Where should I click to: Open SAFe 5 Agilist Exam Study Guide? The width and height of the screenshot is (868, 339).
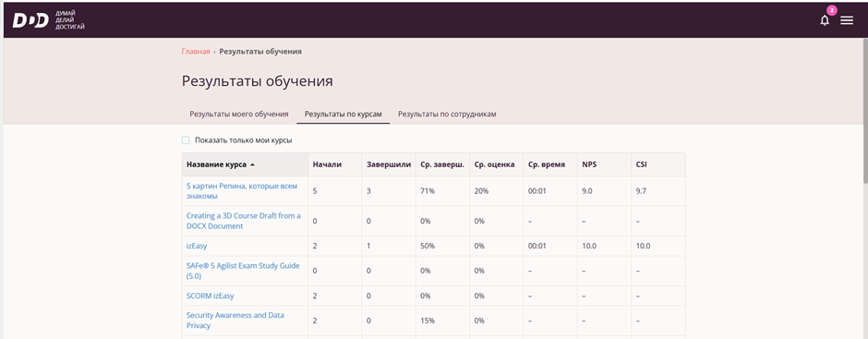(243, 271)
